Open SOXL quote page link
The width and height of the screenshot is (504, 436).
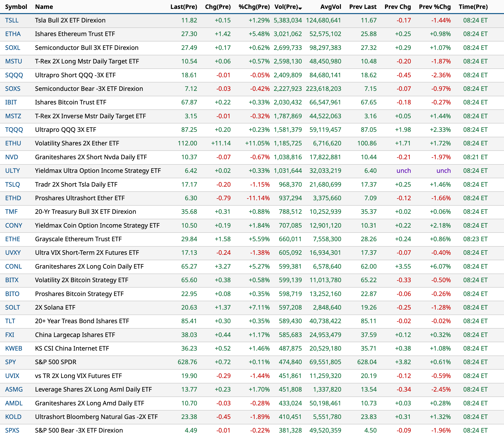(x=13, y=48)
